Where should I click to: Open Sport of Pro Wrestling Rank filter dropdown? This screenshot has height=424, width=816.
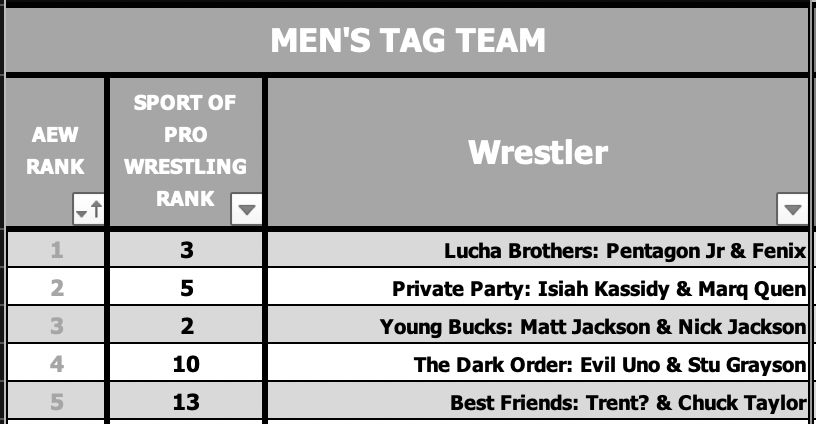tap(246, 209)
